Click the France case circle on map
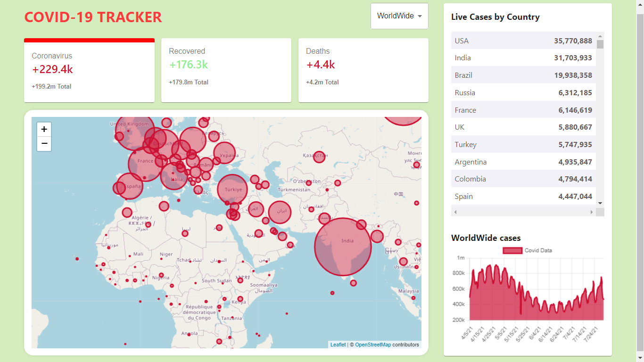The width and height of the screenshot is (644, 362). tap(145, 164)
